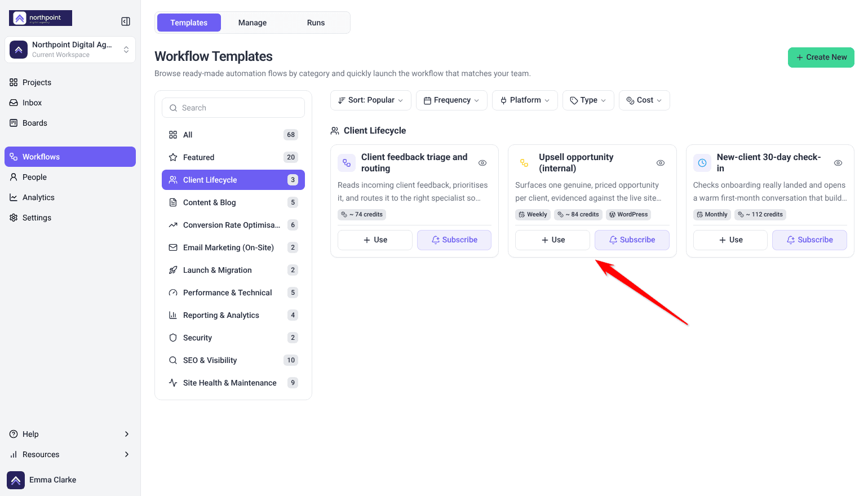868x496 pixels.
Task: Select Launch & Migration category
Action: (233, 270)
